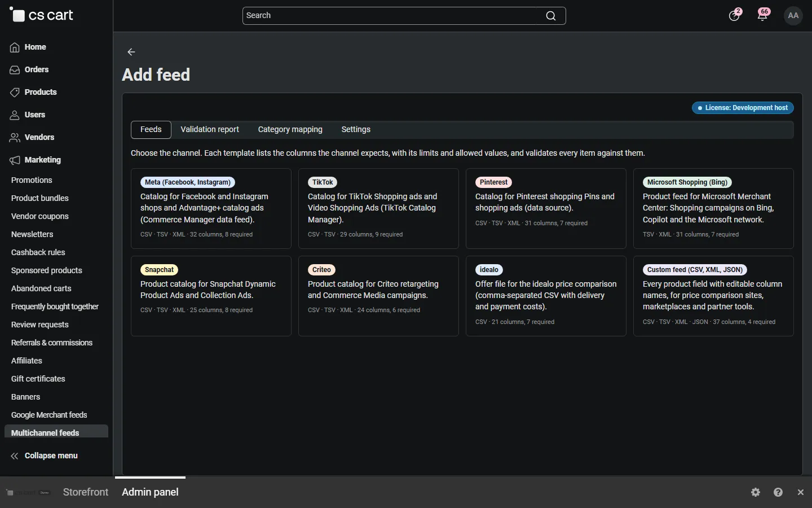The image size is (812, 508).
Task: Open the lightbulb tips icon with badge 2
Action: (734, 15)
